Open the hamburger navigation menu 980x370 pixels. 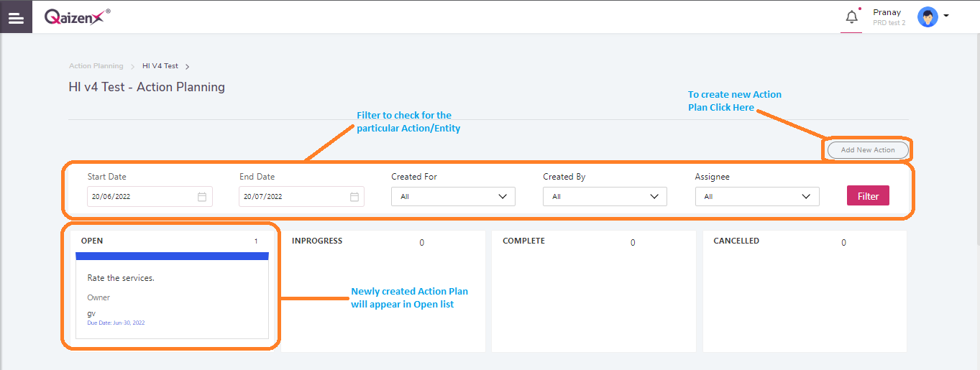coord(16,17)
